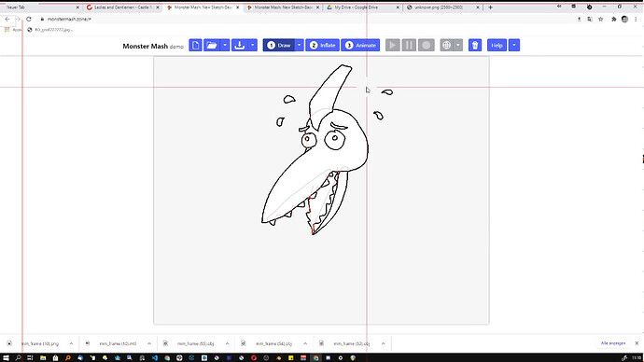Viewport: 644px width, 362px height.
Task: Create a new project with the blank page icon
Action: coord(195,45)
